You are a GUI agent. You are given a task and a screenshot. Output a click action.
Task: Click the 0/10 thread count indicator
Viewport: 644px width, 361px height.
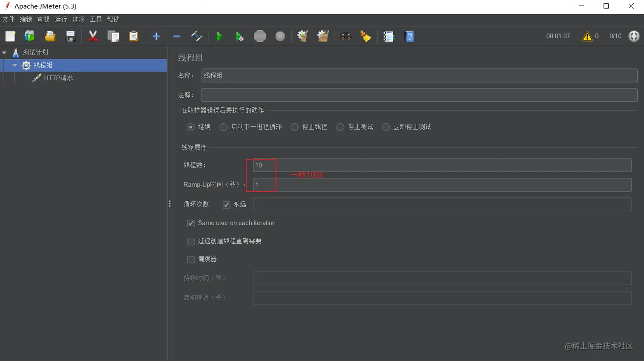point(615,36)
